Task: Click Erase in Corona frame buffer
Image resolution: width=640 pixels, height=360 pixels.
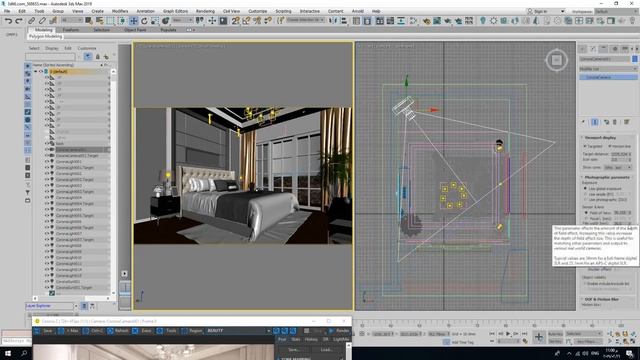Action: click(x=143, y=331)
